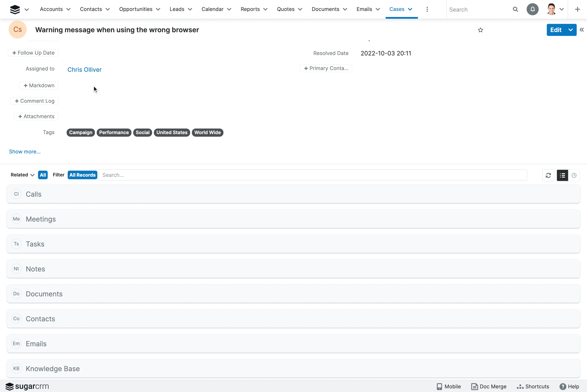The image size is (587, 392).
Task: Click the notifications bell icon in header
Action: (533, 9)
